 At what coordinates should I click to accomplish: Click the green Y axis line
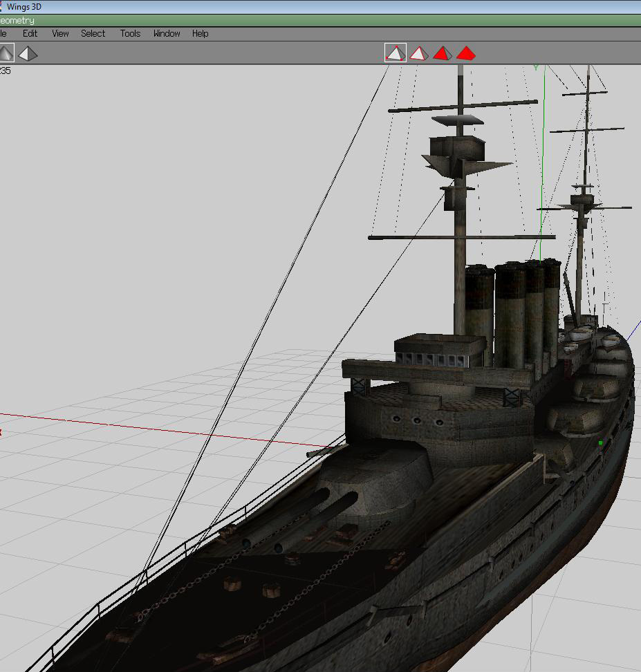click(x=542, y=163)
